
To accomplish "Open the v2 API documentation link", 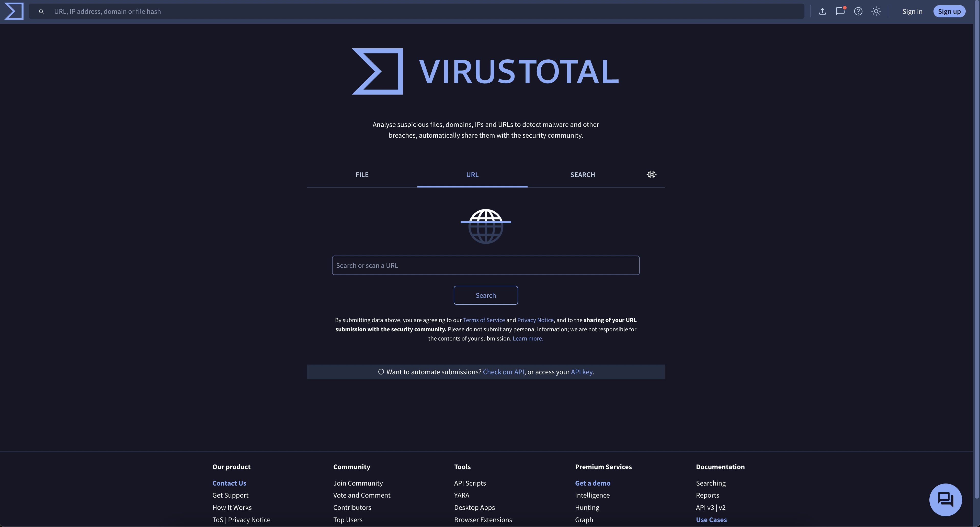I will click(722, 508).
